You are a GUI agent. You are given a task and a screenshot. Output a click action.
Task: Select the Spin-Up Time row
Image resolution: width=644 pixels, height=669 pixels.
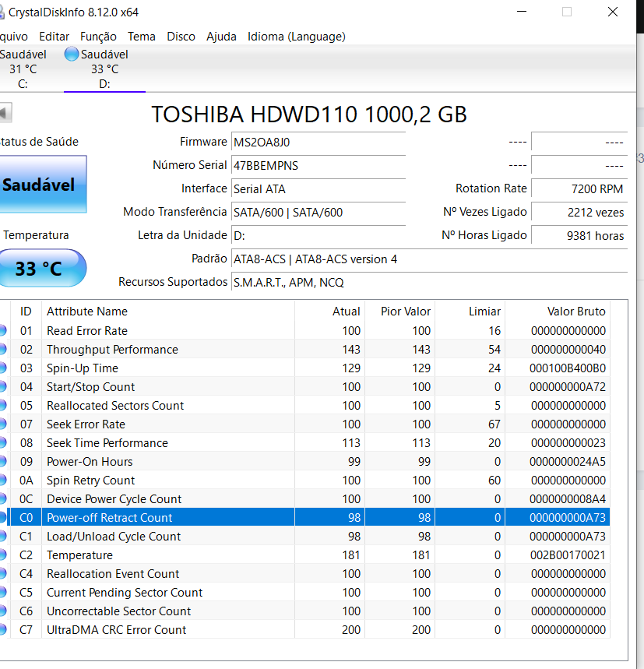click(x=305, y=368)
